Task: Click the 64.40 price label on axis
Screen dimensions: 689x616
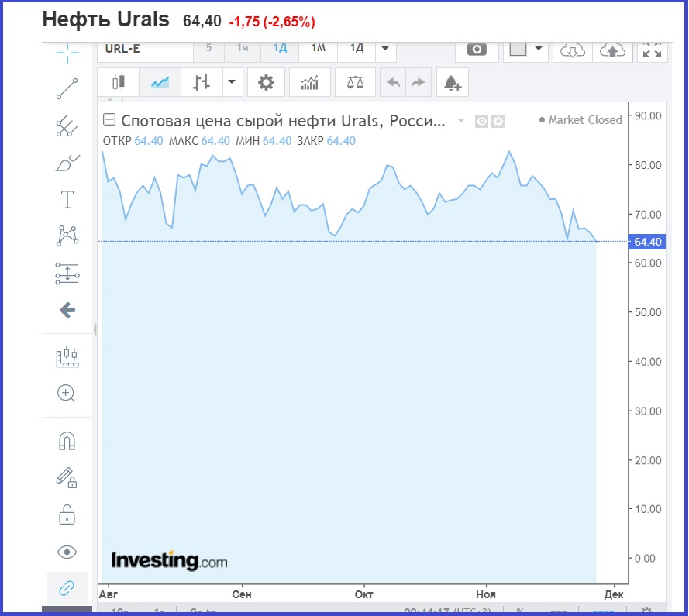Action: click(x=647, y=242)
